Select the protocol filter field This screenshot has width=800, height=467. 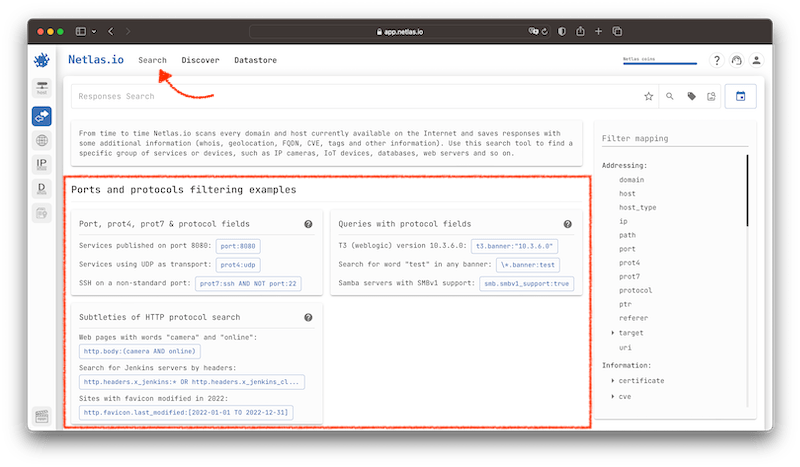point(635,290)
